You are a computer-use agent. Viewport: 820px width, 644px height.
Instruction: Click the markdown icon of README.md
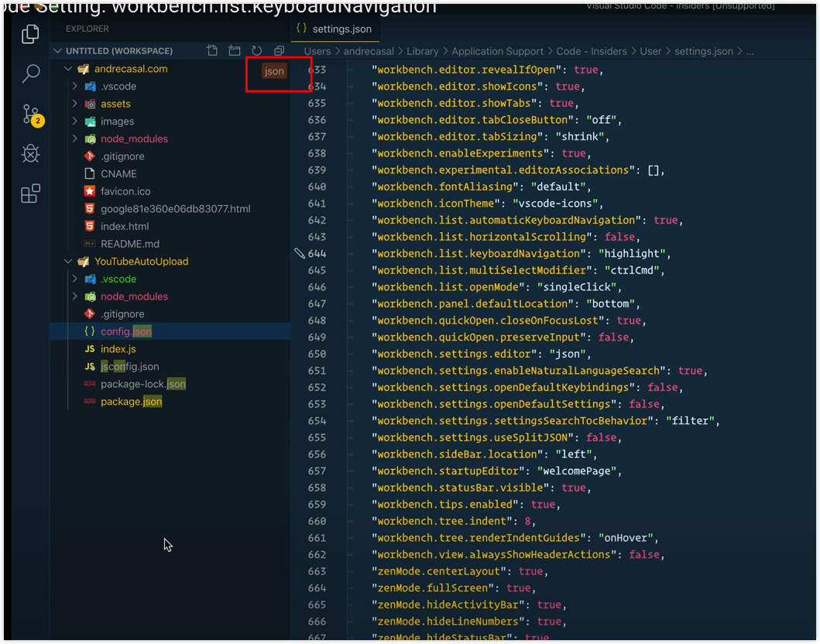point(89,244)
